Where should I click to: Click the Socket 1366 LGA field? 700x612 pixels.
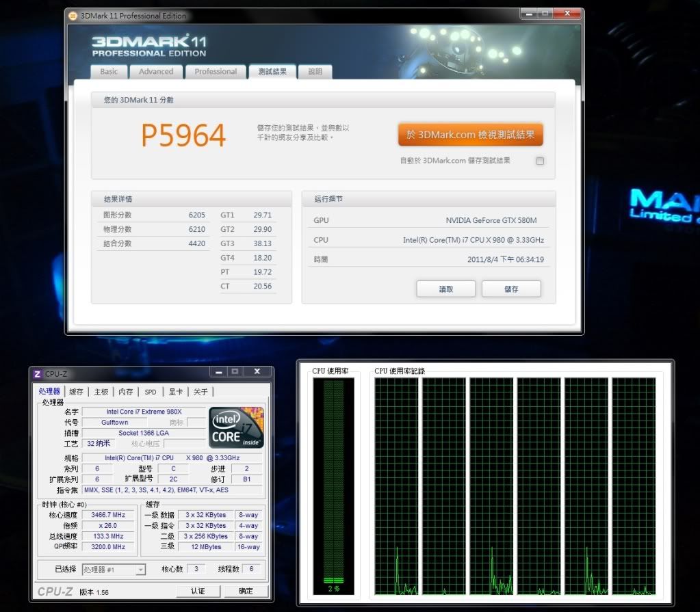click(x=144, y=433)
